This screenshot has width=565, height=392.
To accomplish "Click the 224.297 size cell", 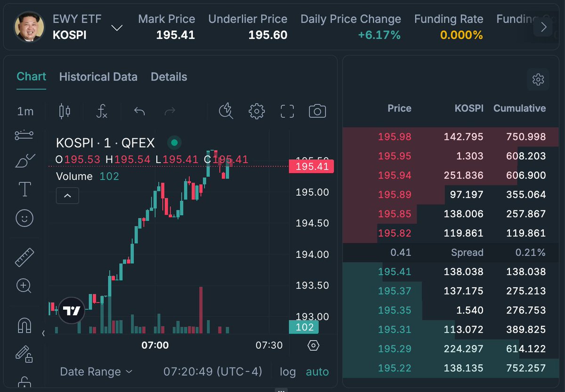I will click(463, 349).
